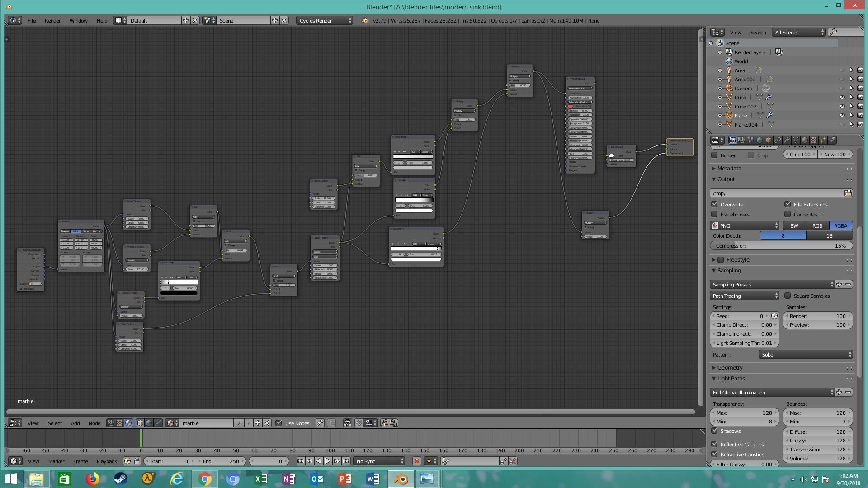Open the Texture properties tab
868x488 pixels.
point(814,140)
